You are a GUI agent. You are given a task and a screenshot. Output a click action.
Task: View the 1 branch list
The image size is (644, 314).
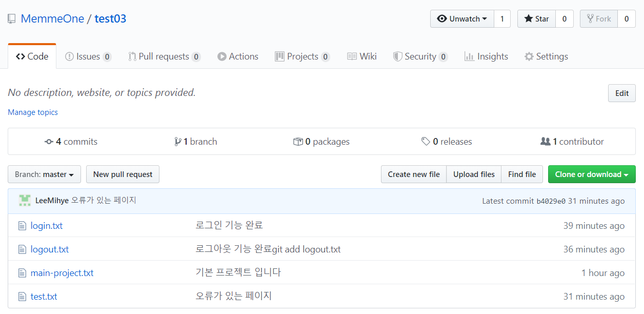tap(196, 142)
